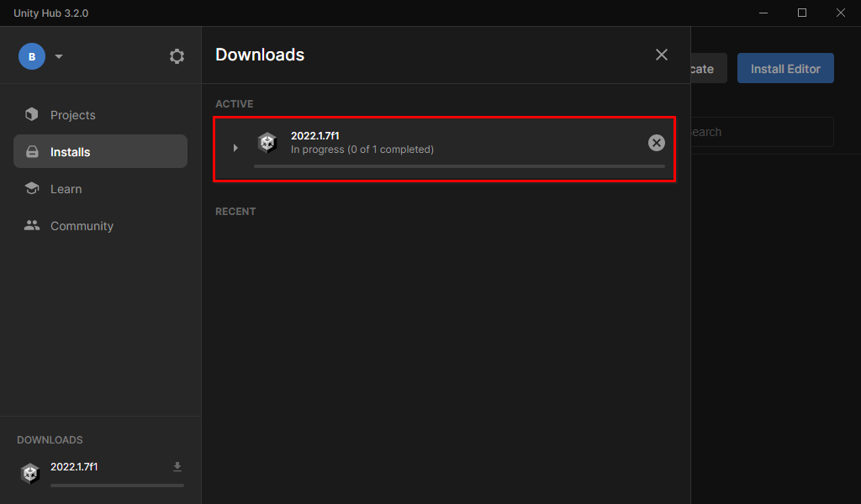Click the sidebar download arrow icon
The height and width of the screenshot is (504, 861).
point(177,467)
